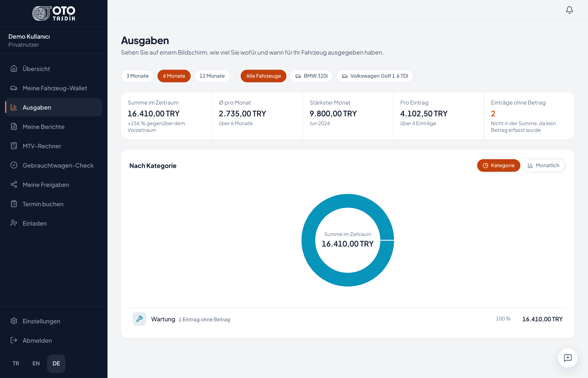Click the 1 Eintrag ohne Betrag note
The width and height of the screenshot is (588, 378).
tap(204, 319)
